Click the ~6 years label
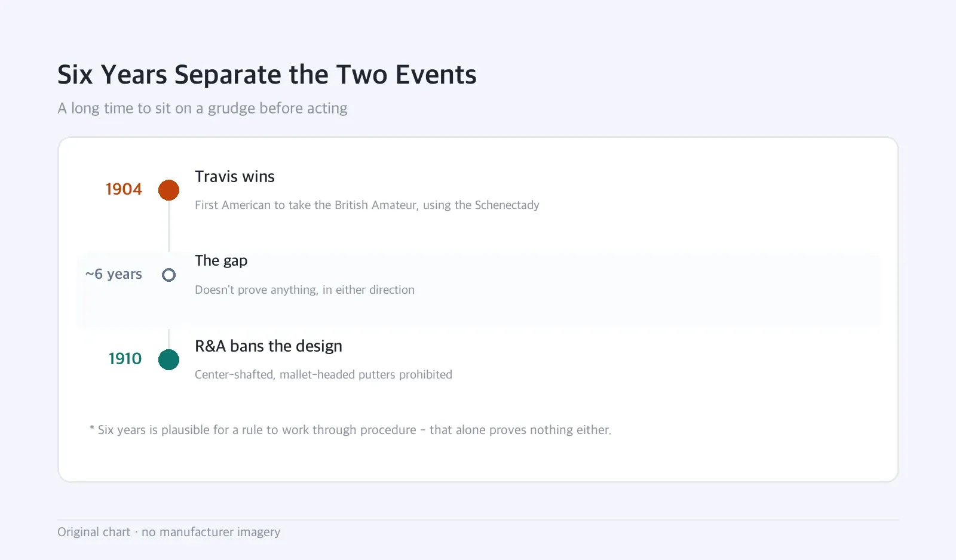This screenshot has height=560, width=956. point(114,274)
